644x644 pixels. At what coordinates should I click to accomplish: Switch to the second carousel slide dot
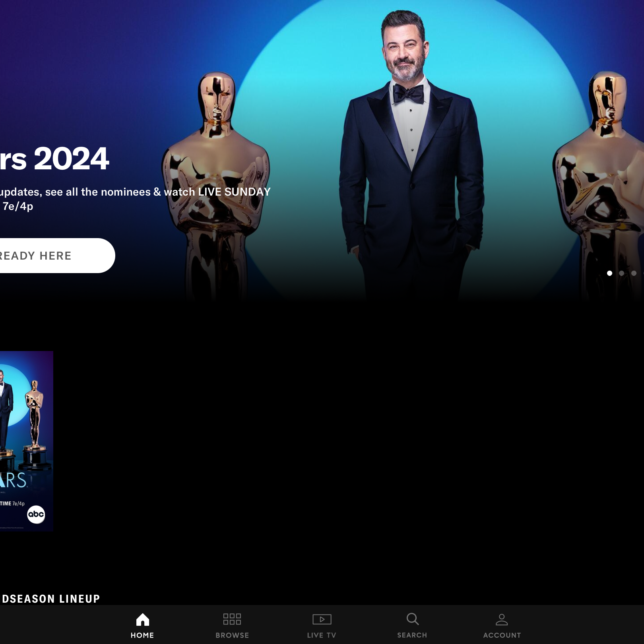[622, 273]
